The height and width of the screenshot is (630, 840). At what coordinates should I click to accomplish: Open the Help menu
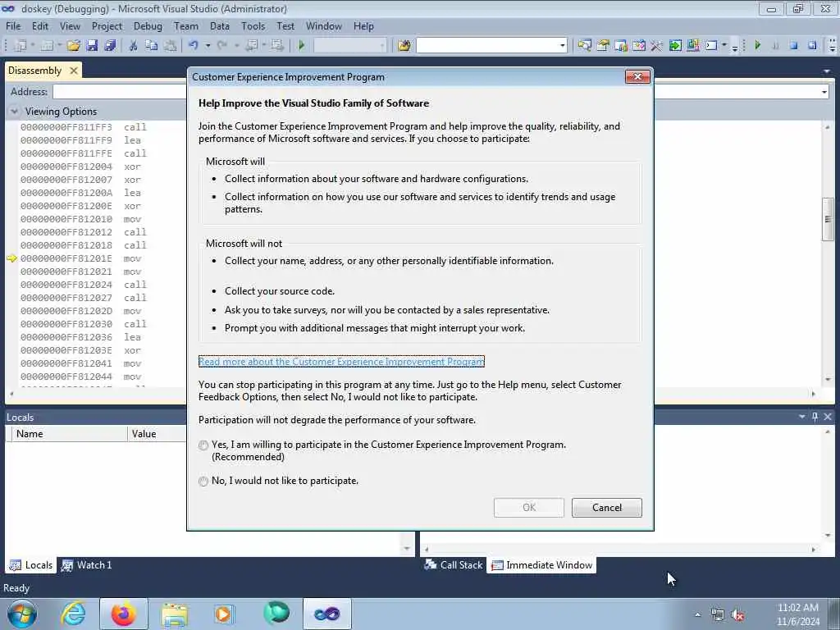363,26
